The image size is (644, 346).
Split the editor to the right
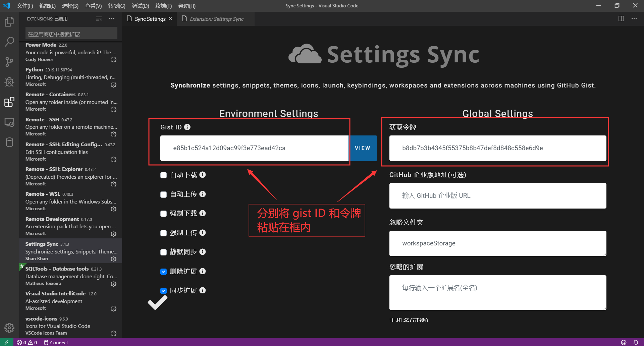[x=621, y=19]
